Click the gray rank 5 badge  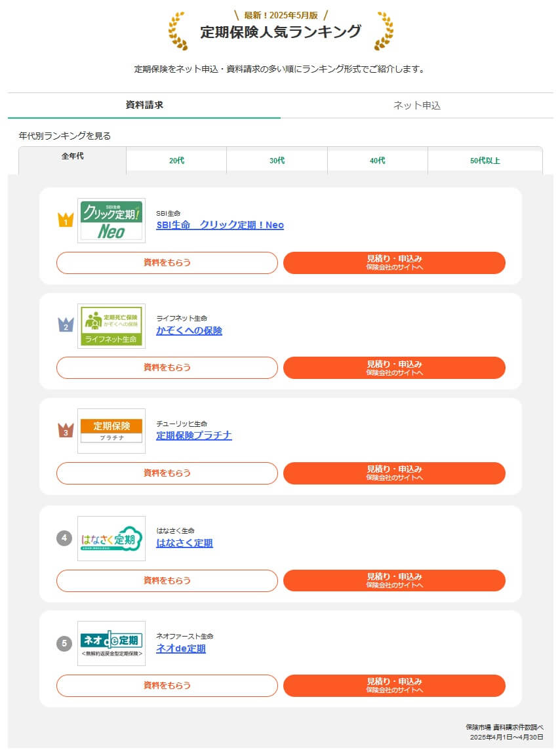coord(64,643)
